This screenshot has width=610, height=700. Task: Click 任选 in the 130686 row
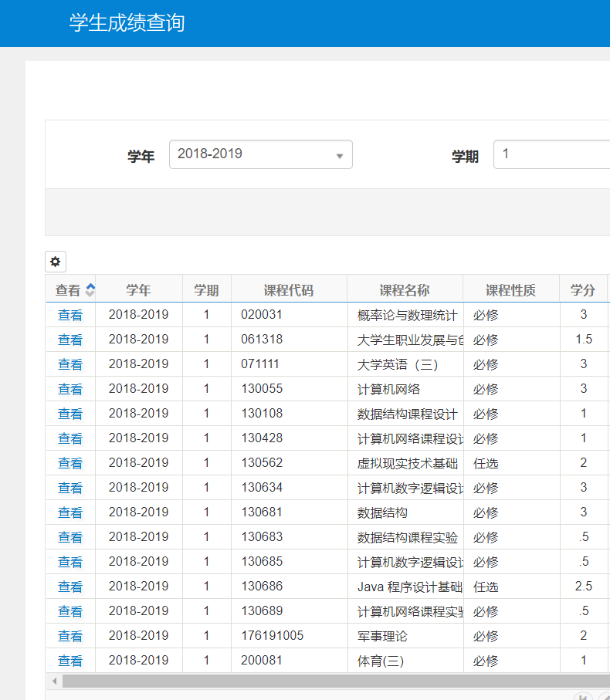[x=486, y=587]
